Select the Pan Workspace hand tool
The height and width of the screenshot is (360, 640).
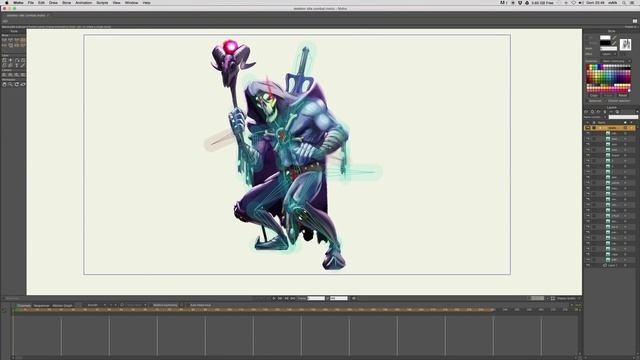click(4, 84)
